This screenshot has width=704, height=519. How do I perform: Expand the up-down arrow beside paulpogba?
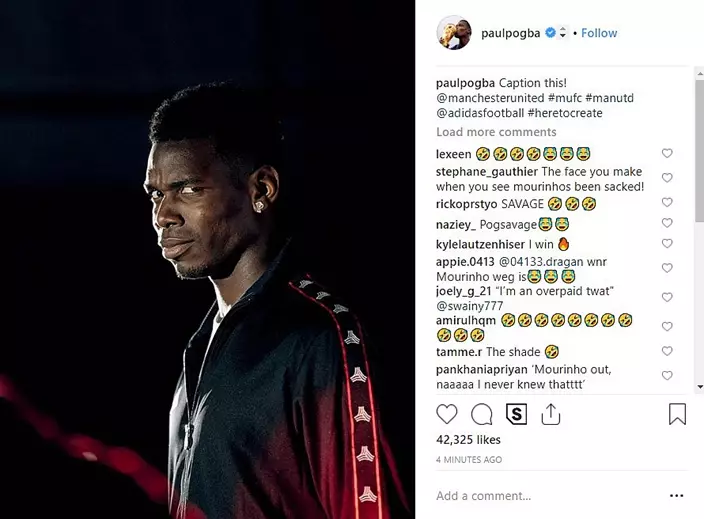(563, 33)
